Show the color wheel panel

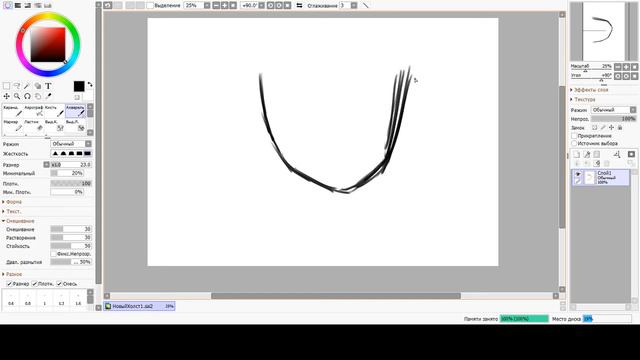(x=8, y=5)
